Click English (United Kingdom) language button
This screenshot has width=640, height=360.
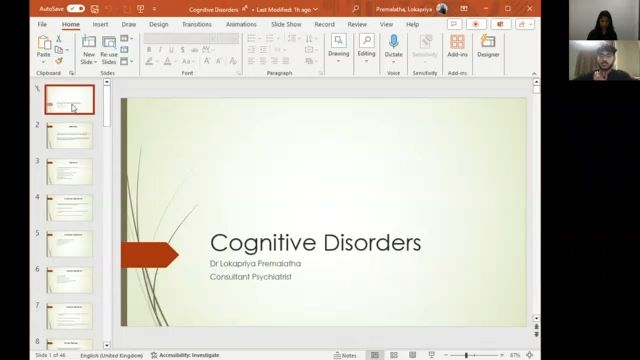pos(111,356)
